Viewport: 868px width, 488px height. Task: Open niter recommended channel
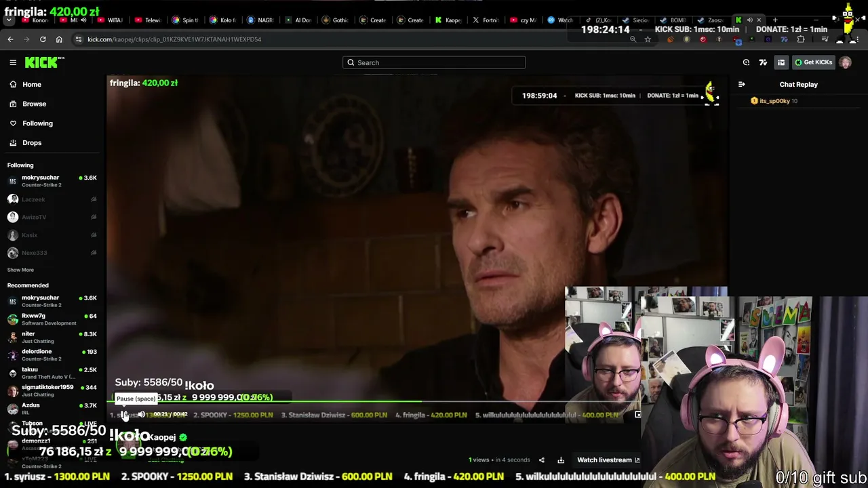[x=52, y=338]
